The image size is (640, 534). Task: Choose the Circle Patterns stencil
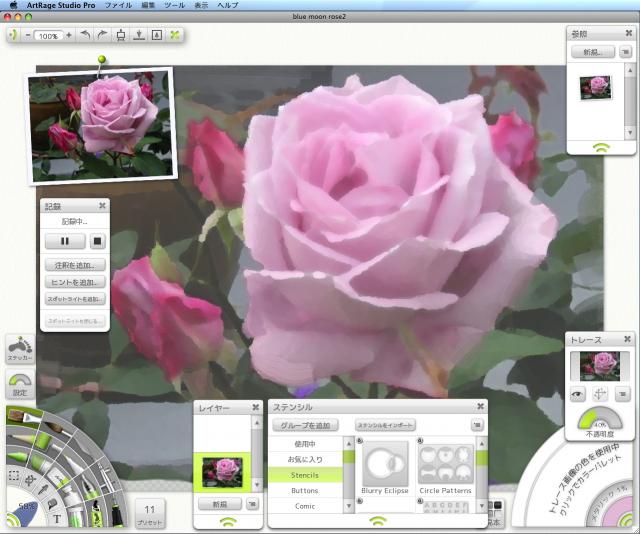(x=445, y=467)
